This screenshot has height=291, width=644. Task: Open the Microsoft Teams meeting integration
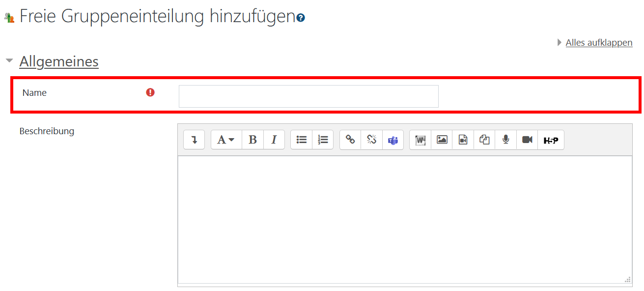[393, 140]
